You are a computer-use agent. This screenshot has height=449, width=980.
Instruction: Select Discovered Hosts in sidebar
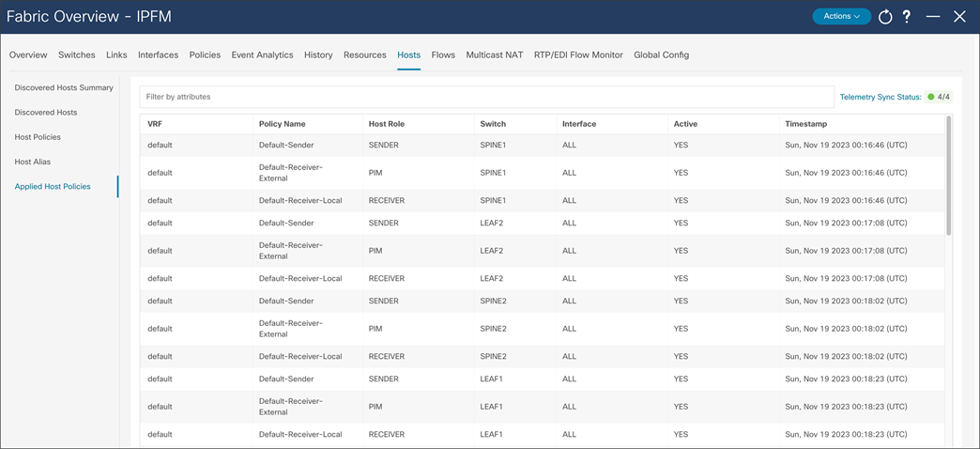click(x=46, y=113)
